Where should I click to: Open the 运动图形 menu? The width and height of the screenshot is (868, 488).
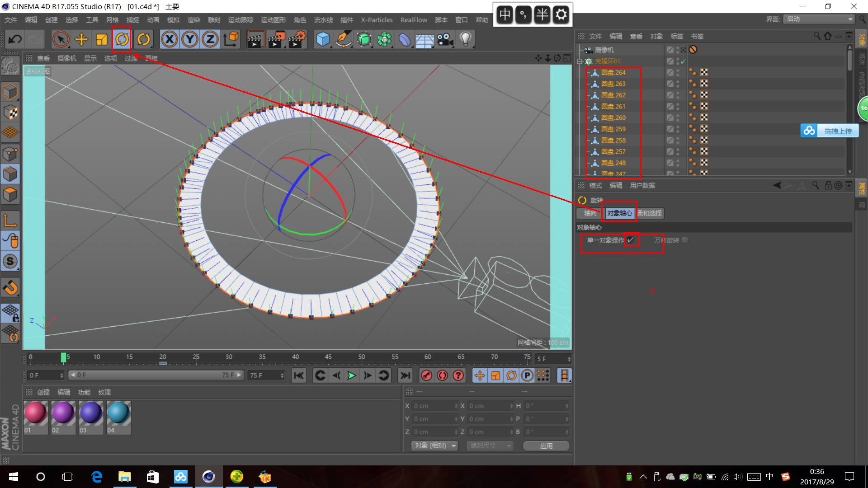click(x=273, y=20)
